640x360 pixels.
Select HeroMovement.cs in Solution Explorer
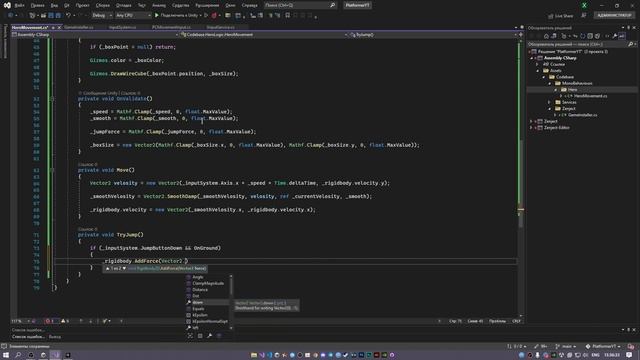590,96
